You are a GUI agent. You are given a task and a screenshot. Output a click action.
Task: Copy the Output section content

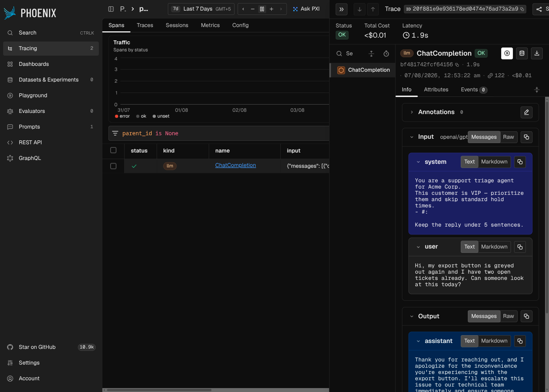(527, 316)
